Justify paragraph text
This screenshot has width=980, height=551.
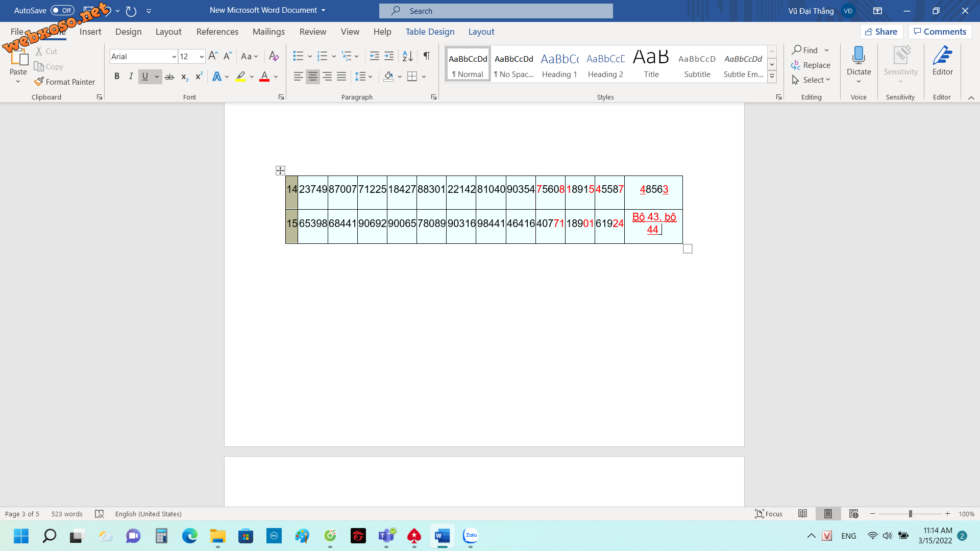pyautogui.click(x=341, y=77)
